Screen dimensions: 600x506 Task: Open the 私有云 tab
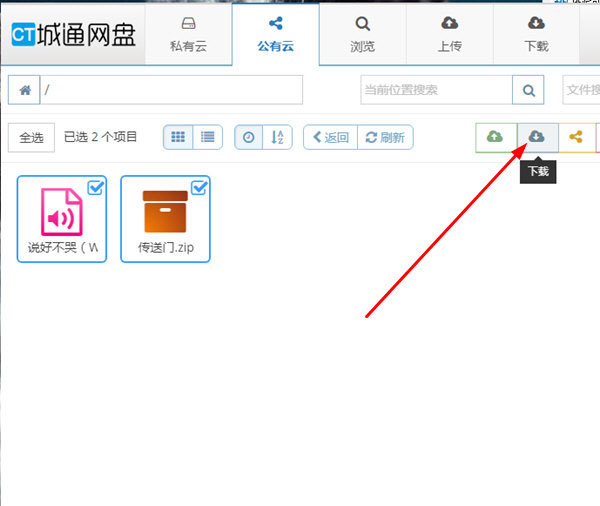tap(189, 35)
